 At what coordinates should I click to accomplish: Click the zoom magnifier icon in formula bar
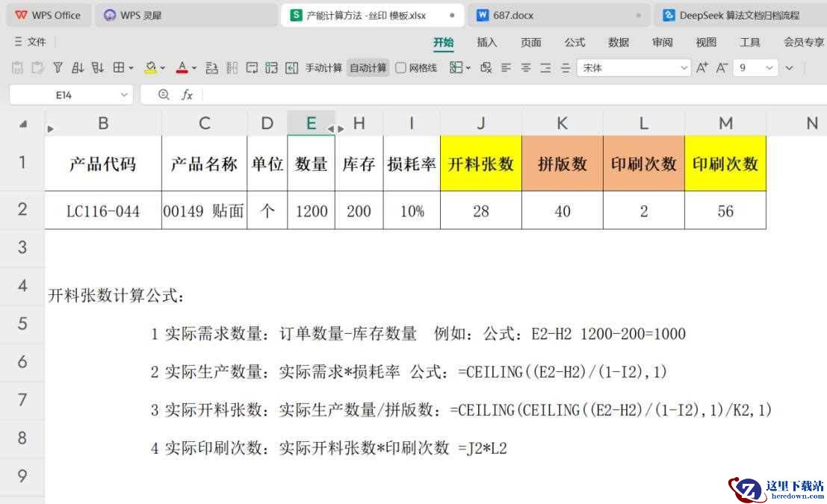[x=164, y=95]
